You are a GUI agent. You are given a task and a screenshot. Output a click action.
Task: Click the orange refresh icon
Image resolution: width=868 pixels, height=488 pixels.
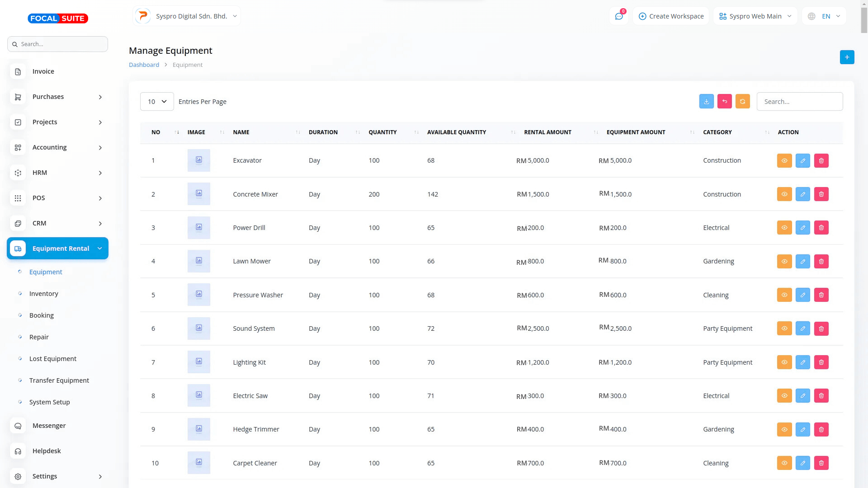pos(742,101)
